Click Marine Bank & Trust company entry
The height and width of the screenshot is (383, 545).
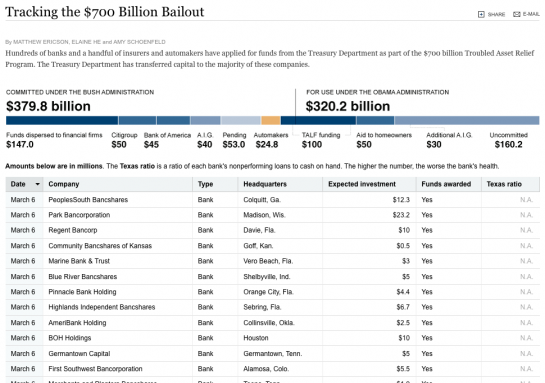tap(79, 261)
